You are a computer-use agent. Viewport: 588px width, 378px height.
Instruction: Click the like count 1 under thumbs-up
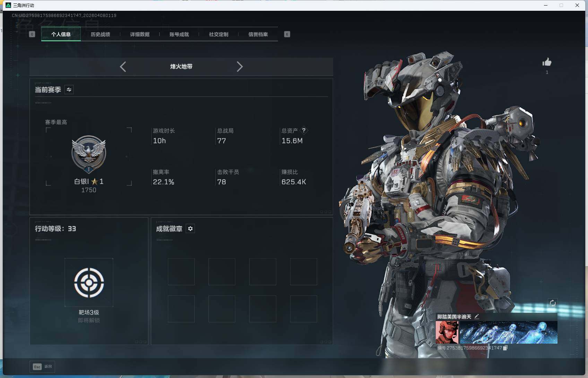[x=547, y=72]
